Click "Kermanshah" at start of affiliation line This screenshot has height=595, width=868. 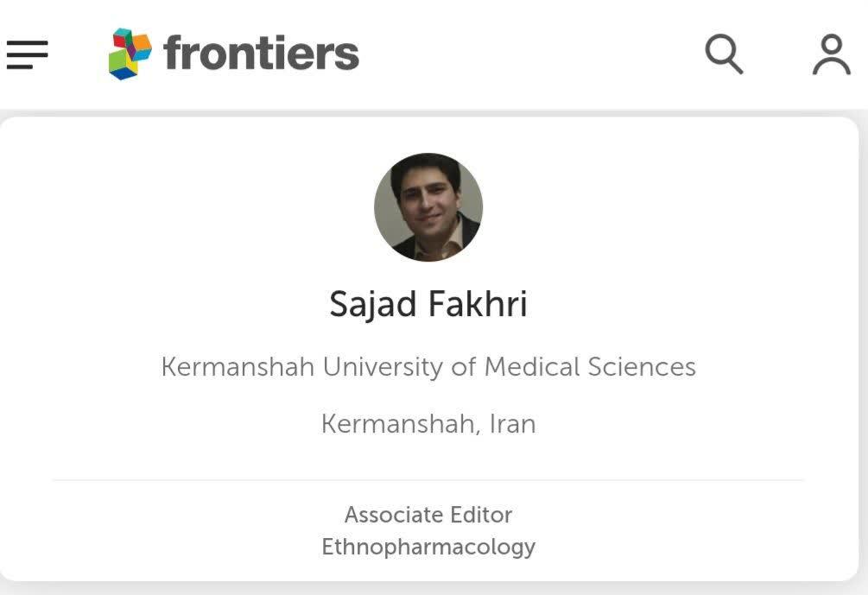tap(238, 367)
